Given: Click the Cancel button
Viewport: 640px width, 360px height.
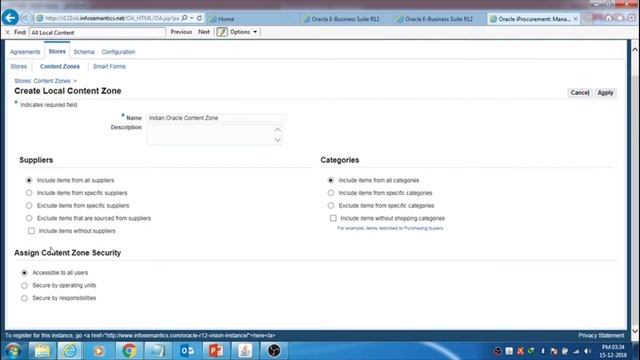Looking at the screenshot, I should (580, 93).
